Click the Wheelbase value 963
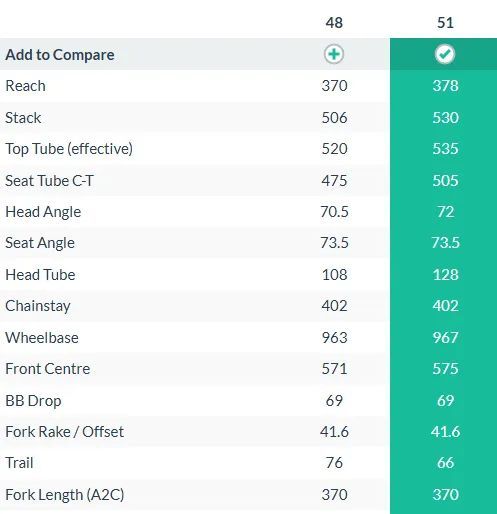Image resolution: width=497 pixels, height=514 pixels. tap(334, 337)
